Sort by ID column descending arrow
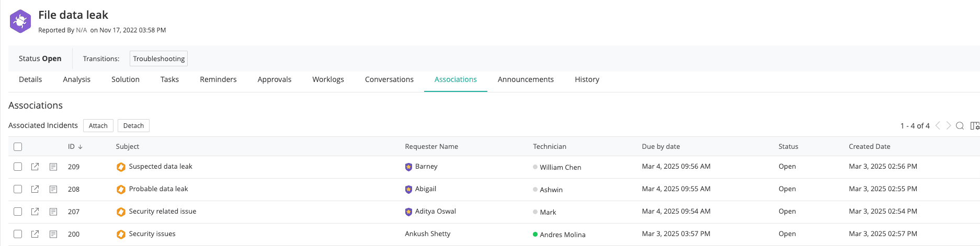The height and width of the screenshot is (246, 980). 80,147
